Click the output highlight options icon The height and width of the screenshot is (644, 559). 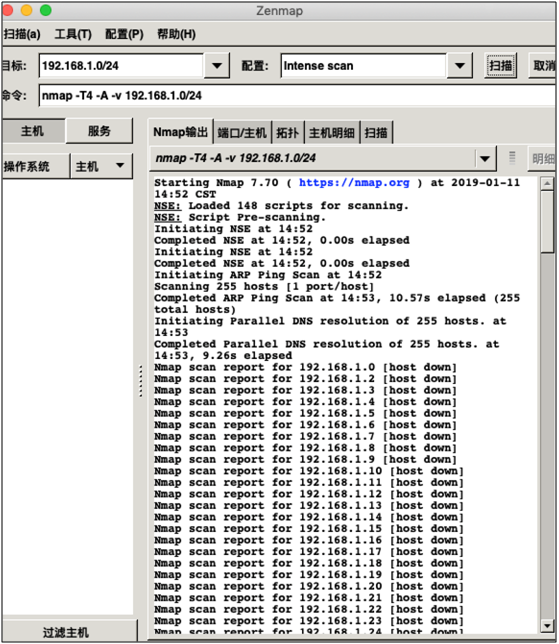(x=512, y=158)
